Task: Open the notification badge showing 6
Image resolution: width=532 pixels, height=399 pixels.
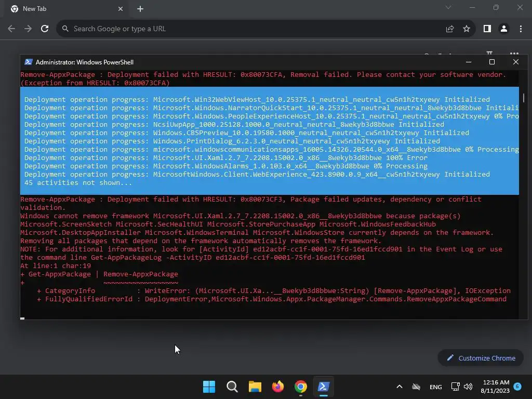Action: [x=517, y=386]
